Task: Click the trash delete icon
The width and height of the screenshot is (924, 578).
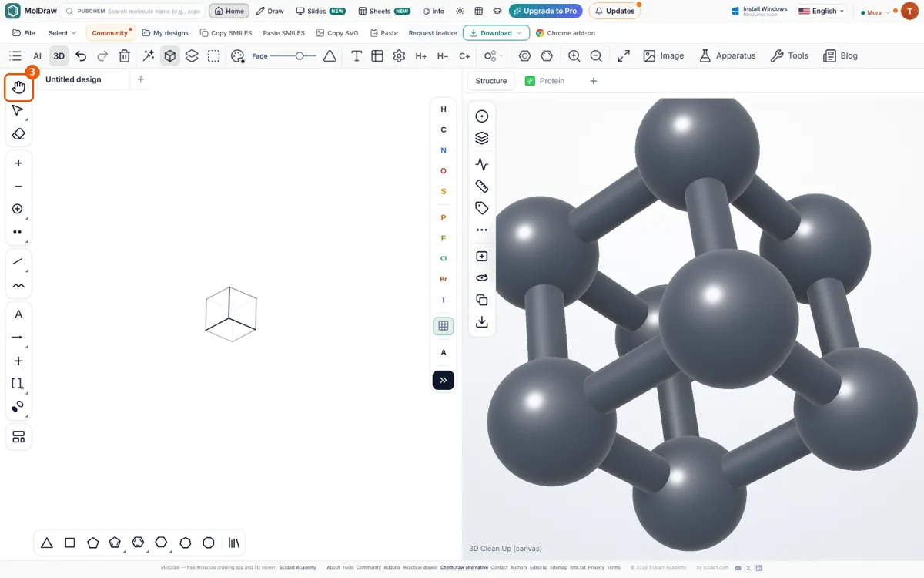Action: tap(125, 55)
